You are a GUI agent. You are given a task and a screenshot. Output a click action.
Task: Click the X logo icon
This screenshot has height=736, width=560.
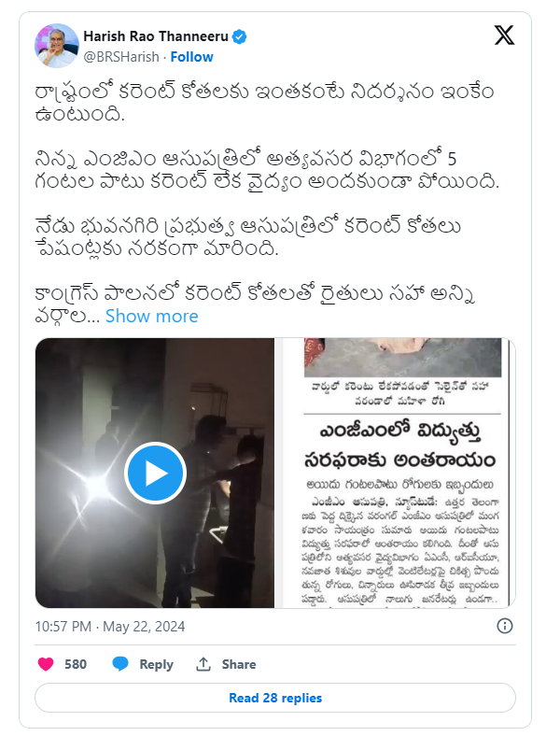click(x=504, y=35)
